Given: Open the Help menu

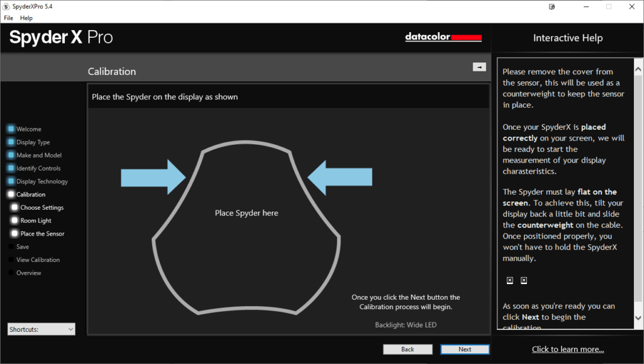Looking at the screenshot, I should [26, 18].
